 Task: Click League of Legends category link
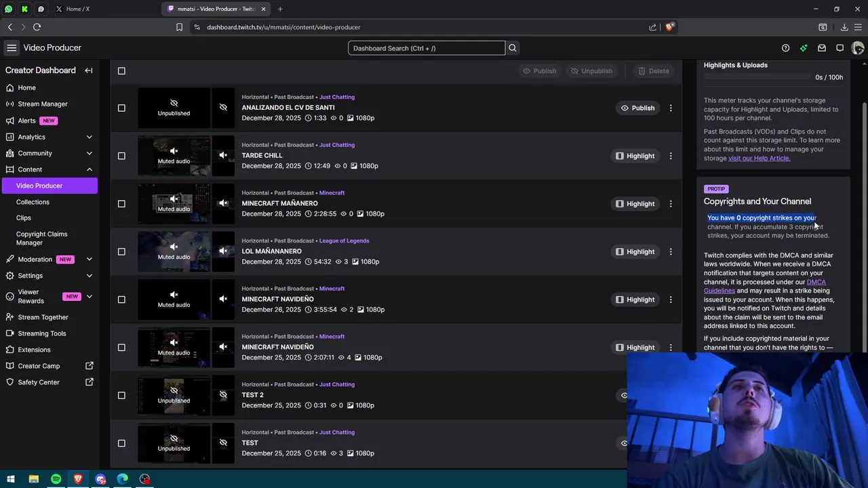(x=344, y=241)
